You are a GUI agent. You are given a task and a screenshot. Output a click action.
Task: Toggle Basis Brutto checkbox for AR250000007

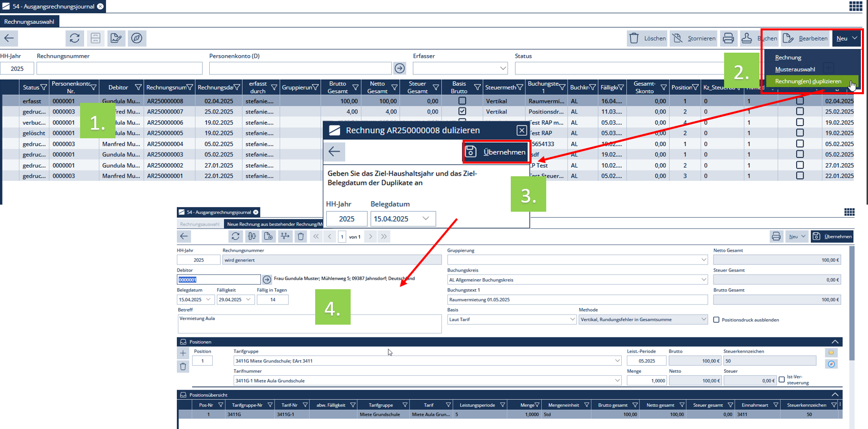pos(462,111)
